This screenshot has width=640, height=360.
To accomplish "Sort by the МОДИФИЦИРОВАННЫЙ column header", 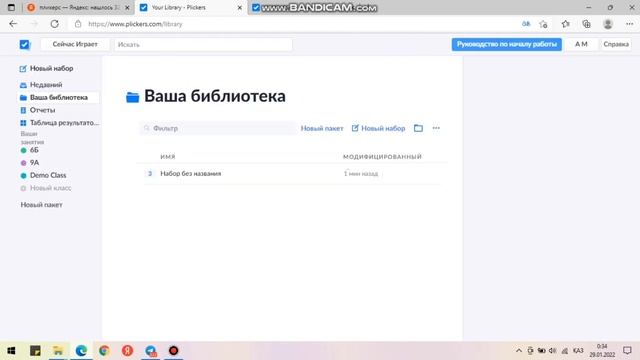I will pos(382,157).
